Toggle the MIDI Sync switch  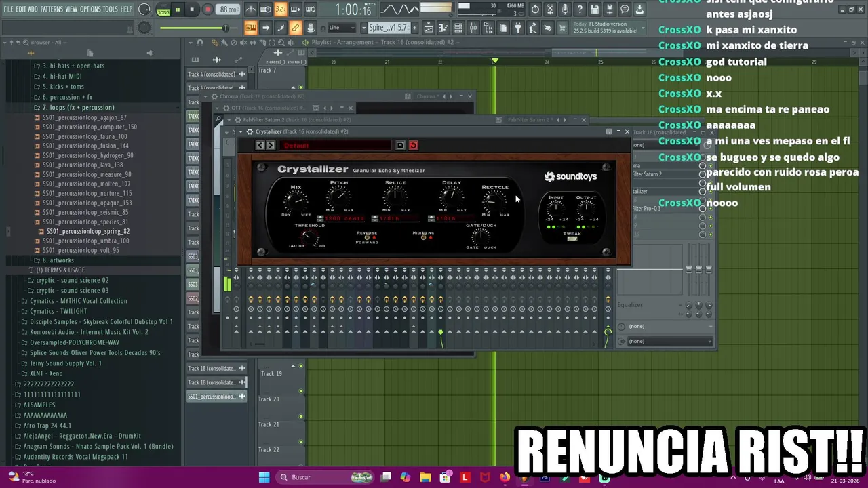coord(424,237)
